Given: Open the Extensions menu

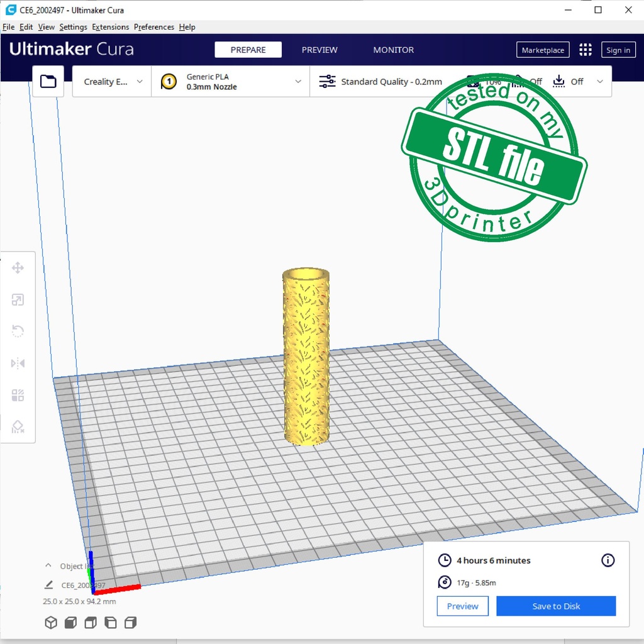Looking at the screenshot, I should pyautogui.click(x=110, y=27).
